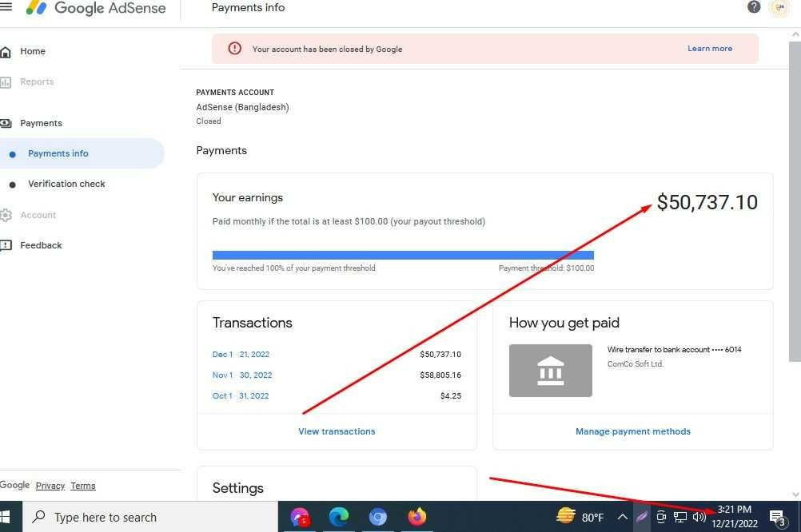801x532 pixels.
Task: Open Verification check in the sidebar
Action: coord(66,184)
